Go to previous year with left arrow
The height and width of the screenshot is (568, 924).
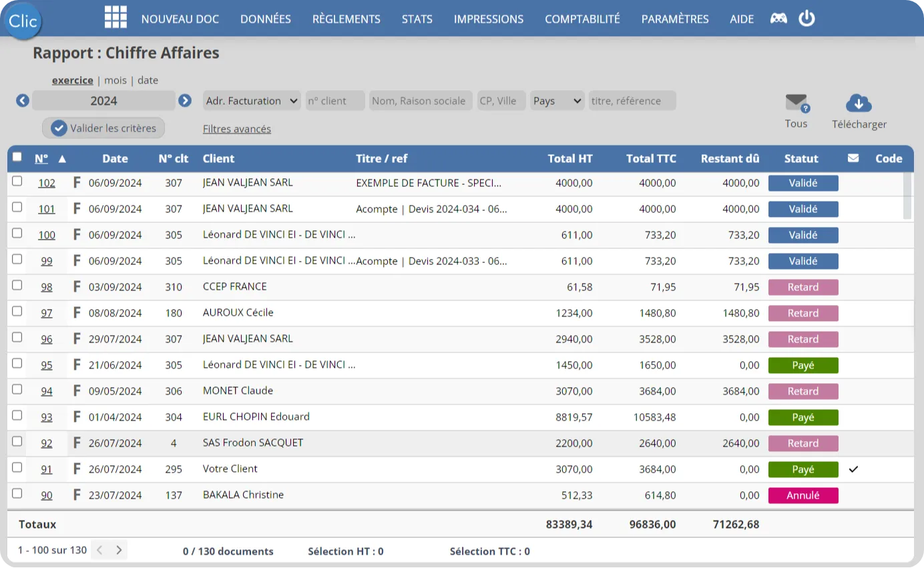[23, 101]
